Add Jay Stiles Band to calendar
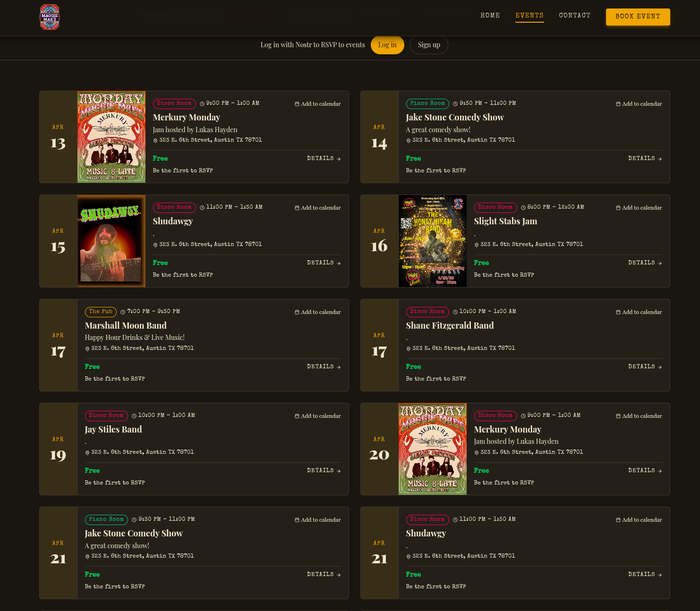 (x=317, y=416)
